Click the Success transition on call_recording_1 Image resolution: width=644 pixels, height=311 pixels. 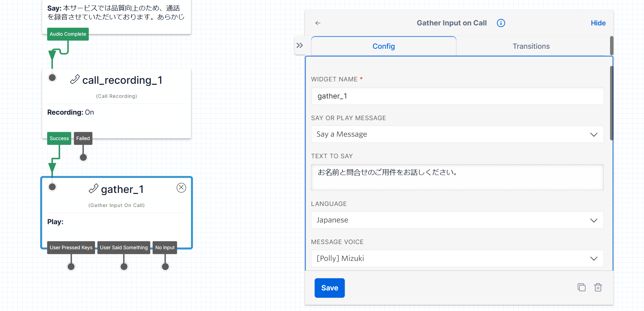coord(59,138)
